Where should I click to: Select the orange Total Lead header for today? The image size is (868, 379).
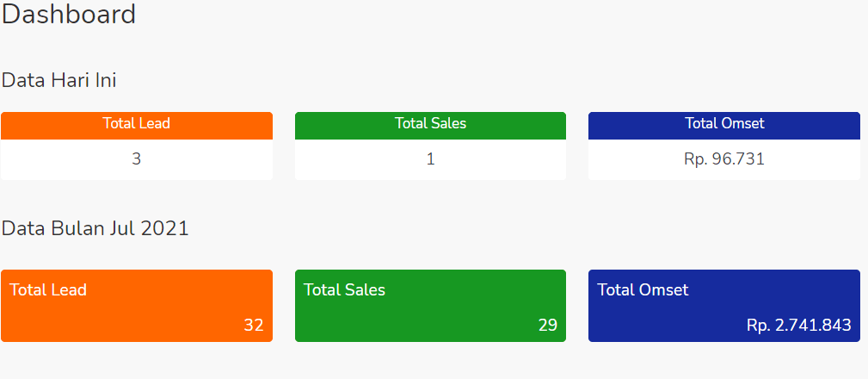click(137, 124)
